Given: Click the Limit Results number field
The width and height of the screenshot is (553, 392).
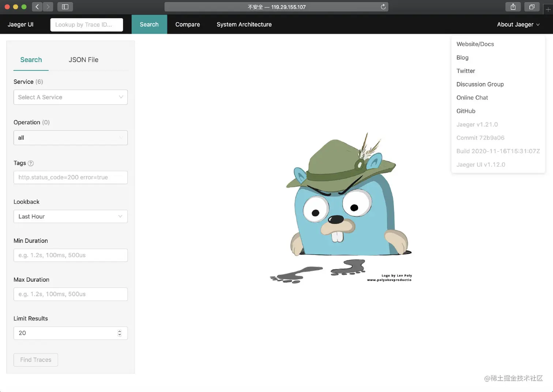Looking at the screenshot, I should 71,333.
